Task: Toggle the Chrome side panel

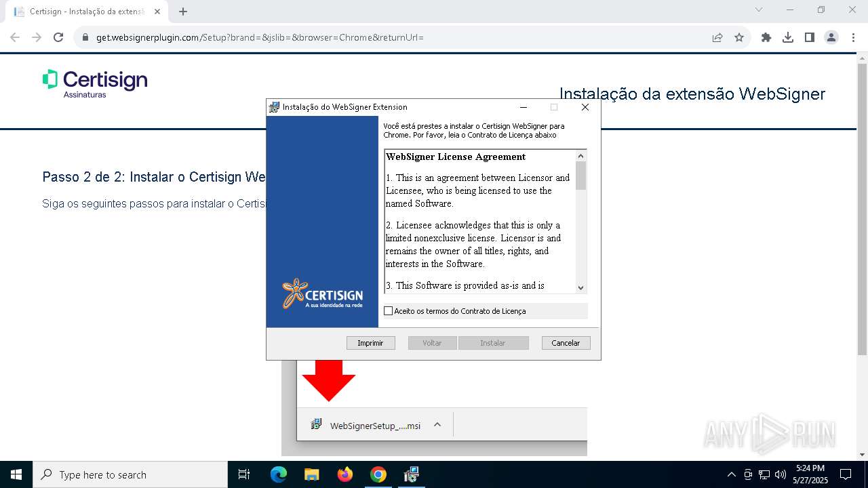Action: pos(810,37)
